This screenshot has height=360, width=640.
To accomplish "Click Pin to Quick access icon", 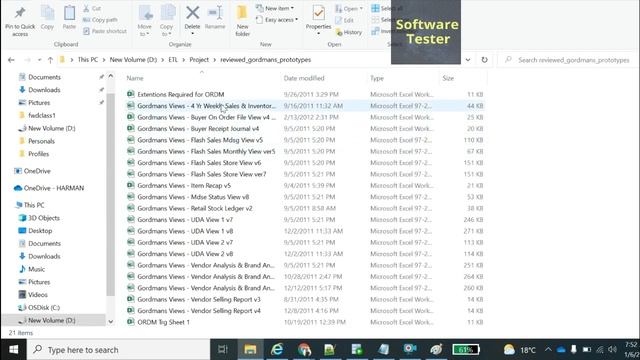I will [x=20, y=13].
